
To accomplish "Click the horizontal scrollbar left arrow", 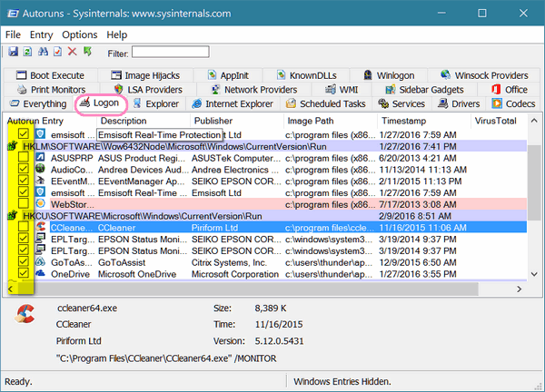I will click(x=10, y=289).
